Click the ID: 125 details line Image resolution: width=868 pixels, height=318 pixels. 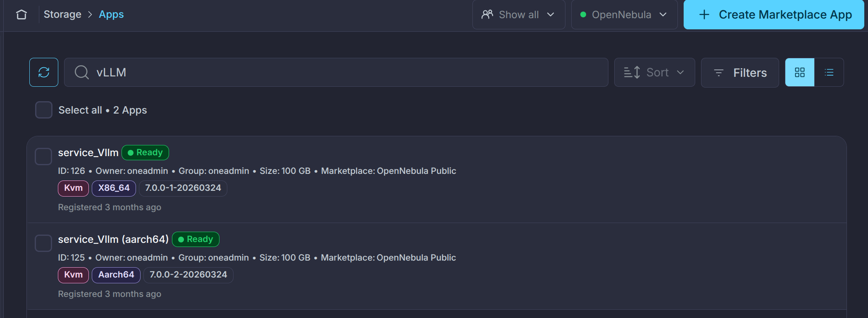click(257, 258)
